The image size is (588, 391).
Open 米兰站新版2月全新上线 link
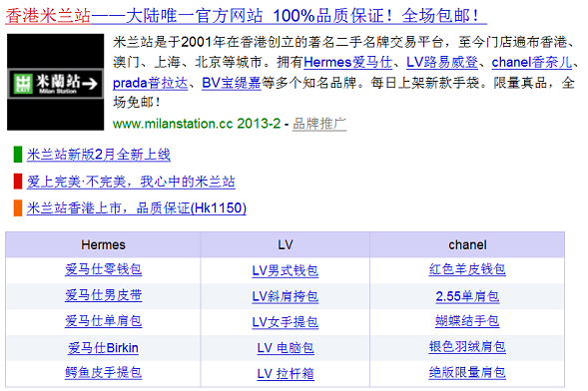pyautogui.click(x=99, y=155)
